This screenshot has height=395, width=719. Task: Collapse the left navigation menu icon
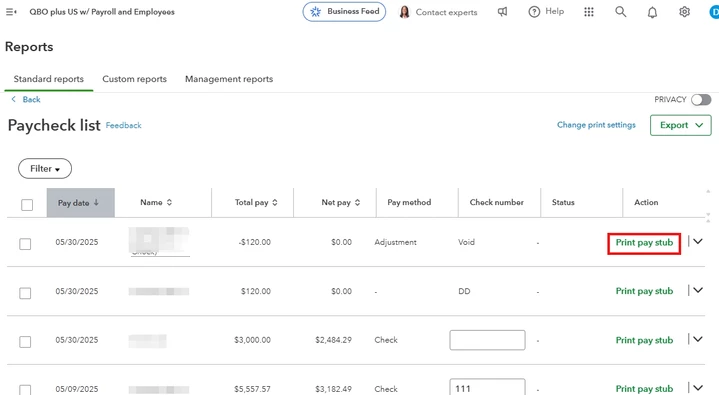pyautogui.click(x=11, y=12)
